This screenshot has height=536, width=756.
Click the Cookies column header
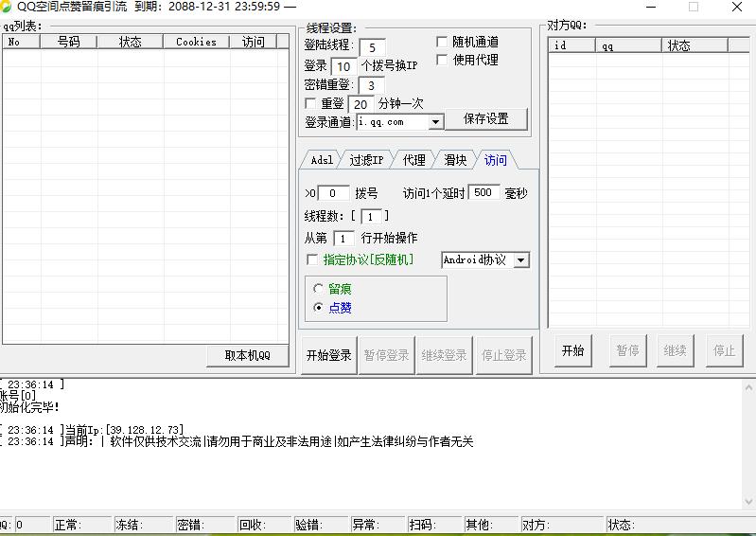196,42
